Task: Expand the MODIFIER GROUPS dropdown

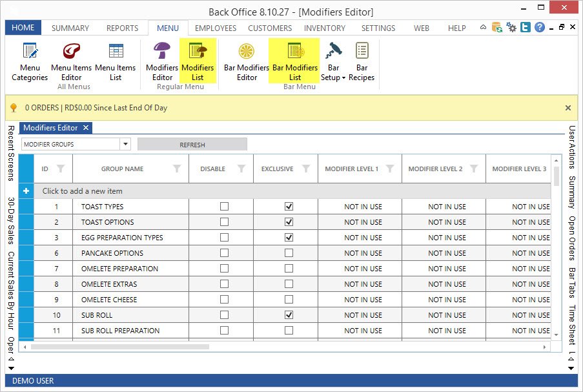Action: click(126, 145)
